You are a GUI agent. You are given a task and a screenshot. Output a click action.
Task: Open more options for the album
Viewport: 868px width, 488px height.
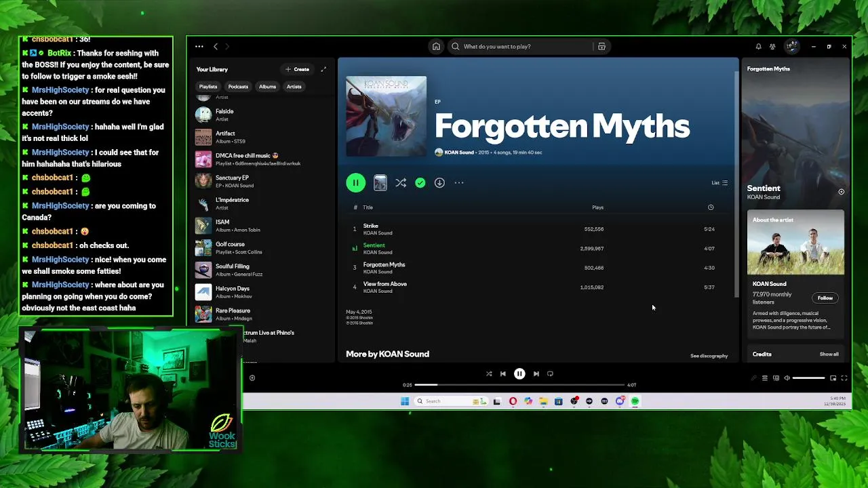coord(459,182)
